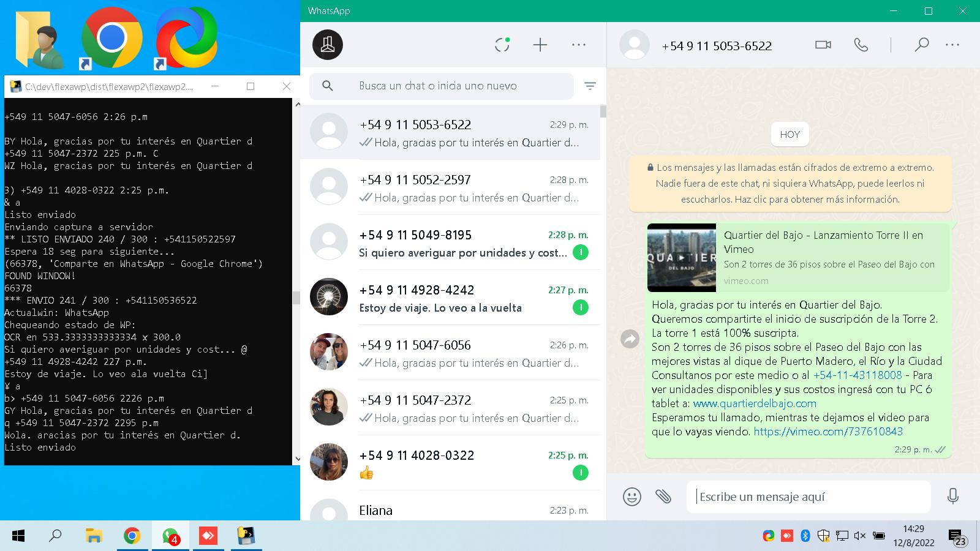
Task: Start a voice call with this contact
Action: tap(861, 45)
